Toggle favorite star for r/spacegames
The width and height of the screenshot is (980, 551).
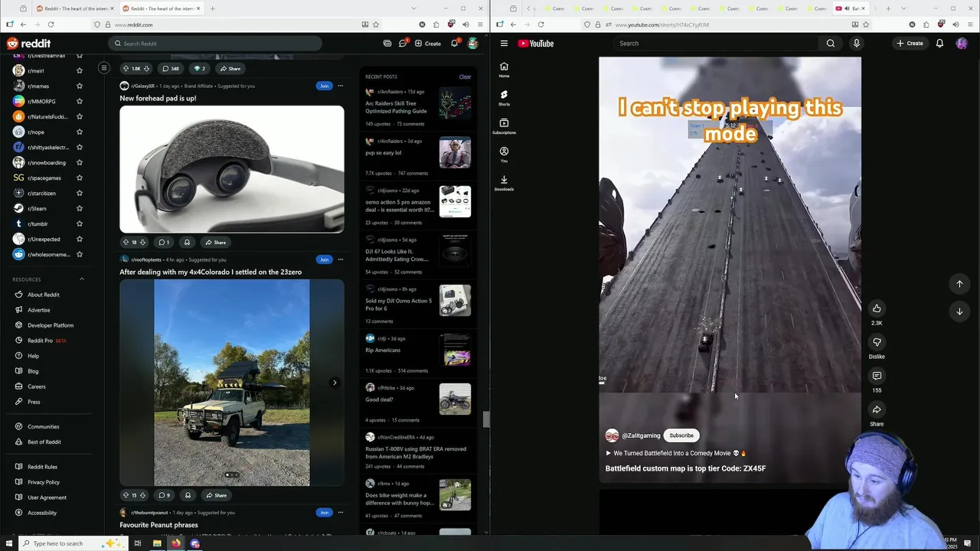[x=79, y=178]
